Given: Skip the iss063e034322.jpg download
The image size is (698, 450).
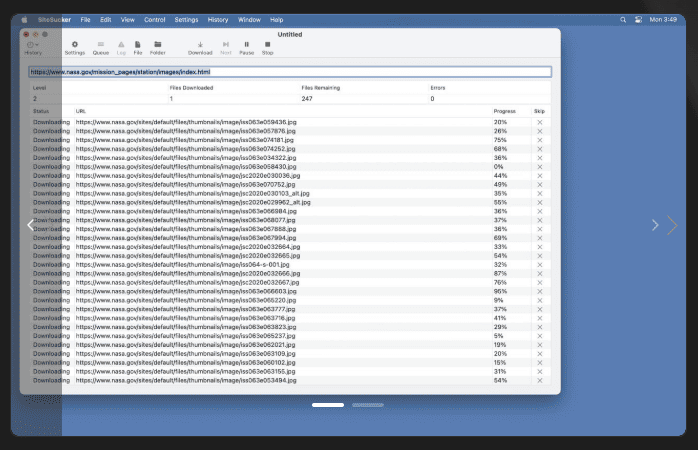Looking at the screenshot, I should [540, 158].
